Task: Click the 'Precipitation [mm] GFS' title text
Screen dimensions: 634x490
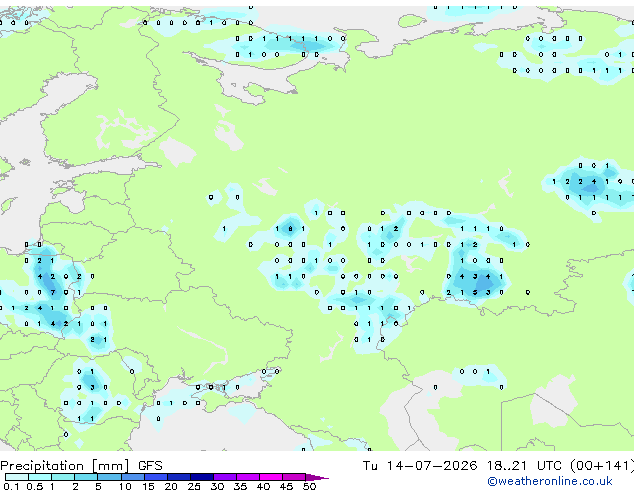Action: 81,466
